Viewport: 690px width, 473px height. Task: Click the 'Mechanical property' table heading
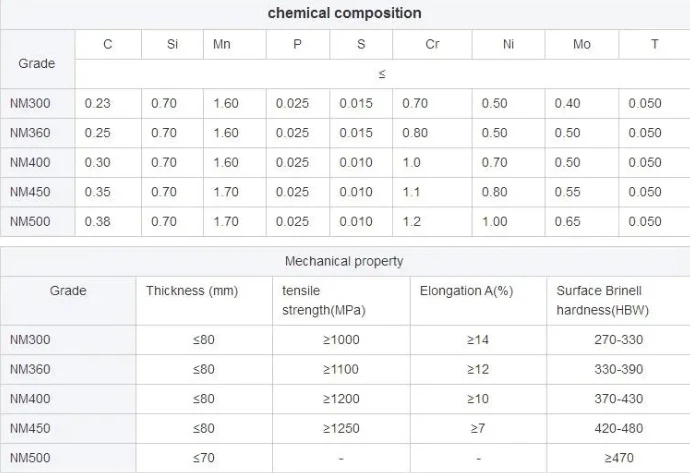coord(344,261)
